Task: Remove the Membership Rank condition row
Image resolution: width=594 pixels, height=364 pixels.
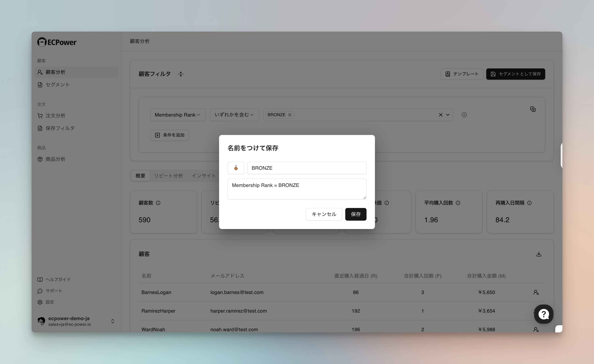Action: (464, 115)
